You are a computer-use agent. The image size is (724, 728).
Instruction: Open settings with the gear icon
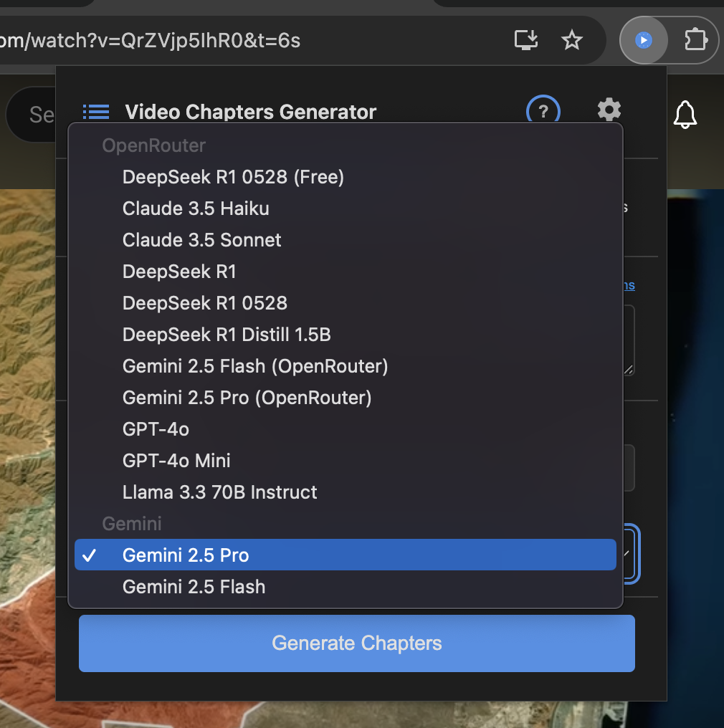click(609, 110)
